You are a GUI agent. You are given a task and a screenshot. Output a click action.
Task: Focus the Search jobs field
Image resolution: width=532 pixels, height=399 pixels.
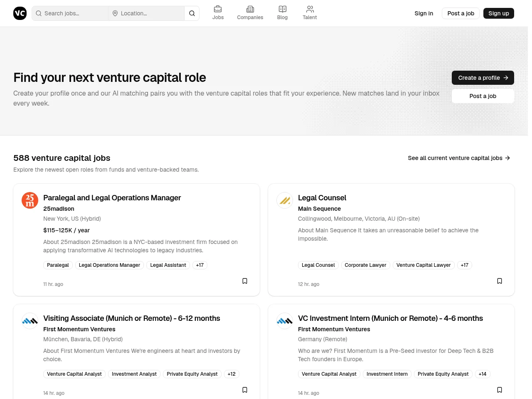click(70, 13)
